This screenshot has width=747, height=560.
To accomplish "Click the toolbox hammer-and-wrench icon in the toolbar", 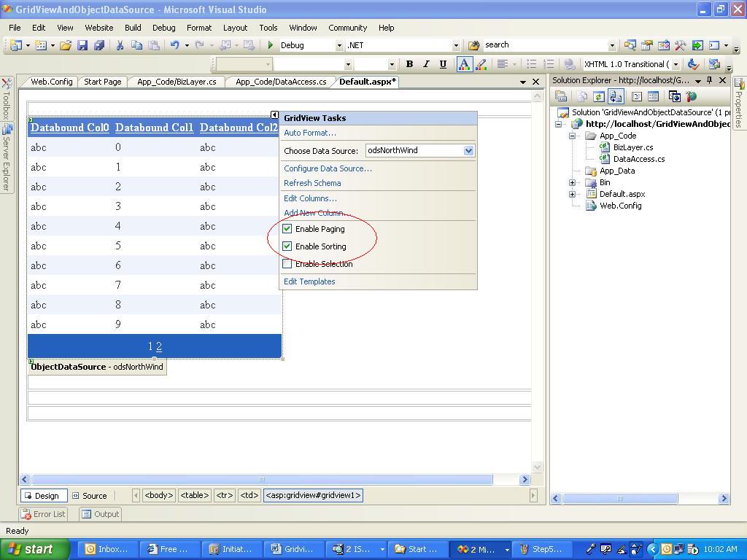I will (x=680, y=45).
